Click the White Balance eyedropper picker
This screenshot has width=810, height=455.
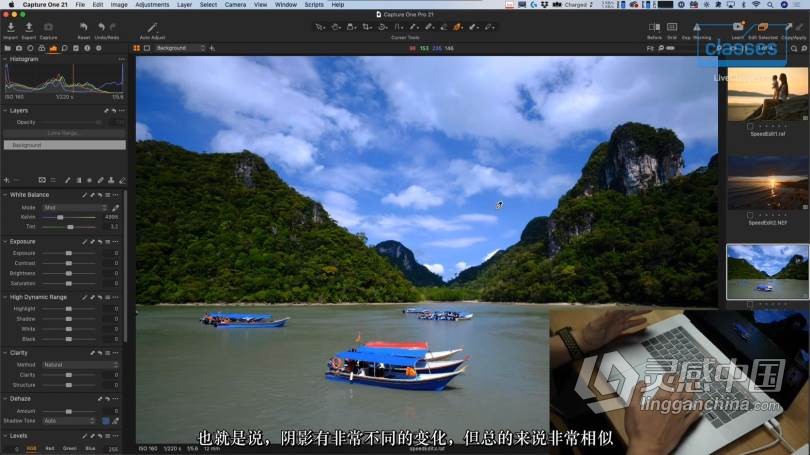[x=115, y=208]
